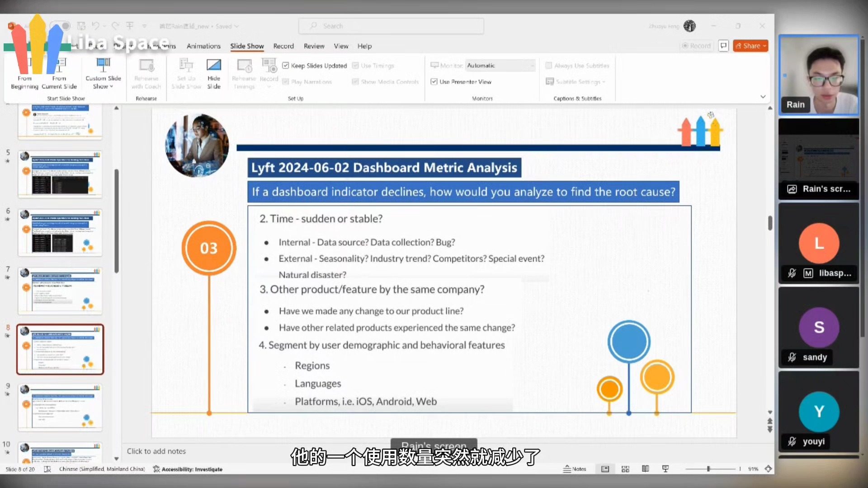The image size is (868, 488).
Task: Go to next slide with double-down arrow
Action: (770, 429)
